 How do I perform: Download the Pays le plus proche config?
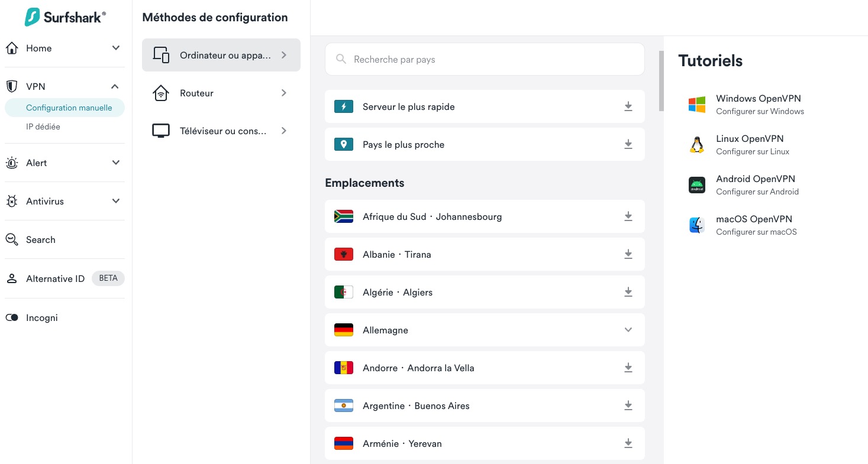point(628,144)
